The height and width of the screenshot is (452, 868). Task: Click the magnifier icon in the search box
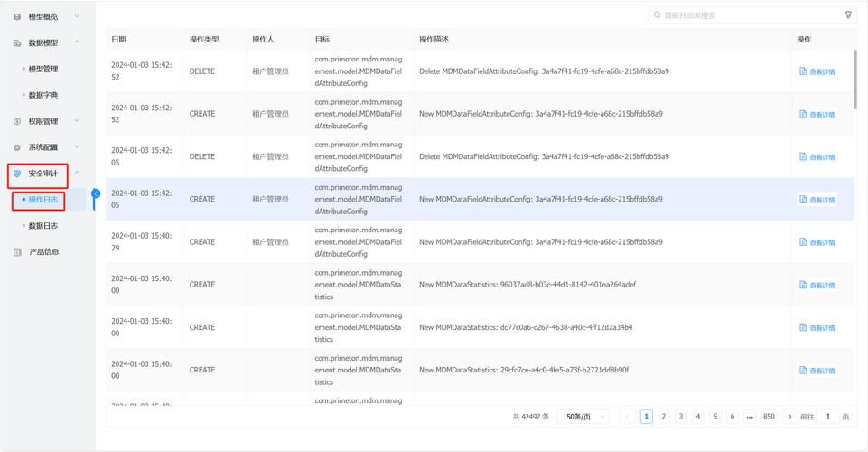tap(657, 15)
